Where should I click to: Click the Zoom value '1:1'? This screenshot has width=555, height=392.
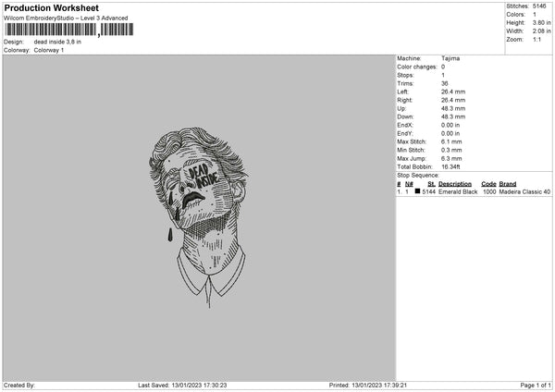point(536,39)
